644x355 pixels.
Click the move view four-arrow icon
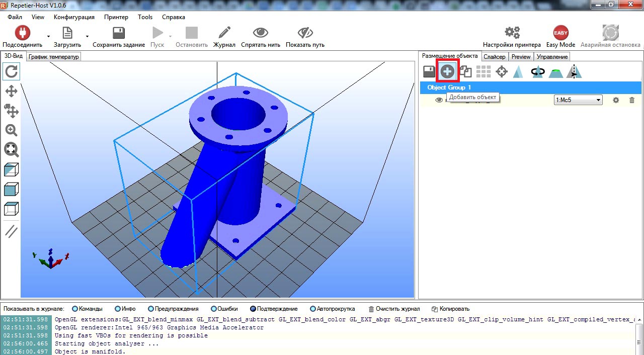(12, 91)
